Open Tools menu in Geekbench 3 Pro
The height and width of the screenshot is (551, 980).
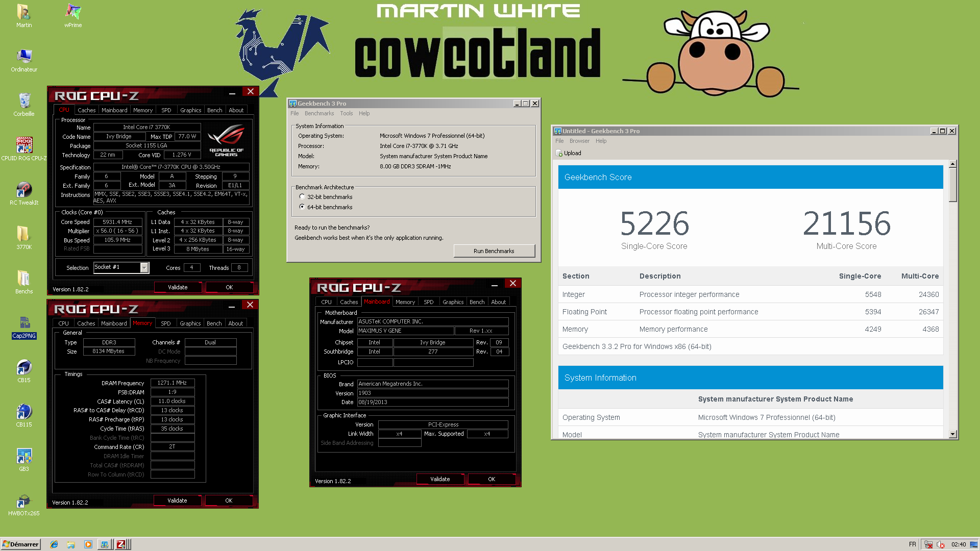347,113
